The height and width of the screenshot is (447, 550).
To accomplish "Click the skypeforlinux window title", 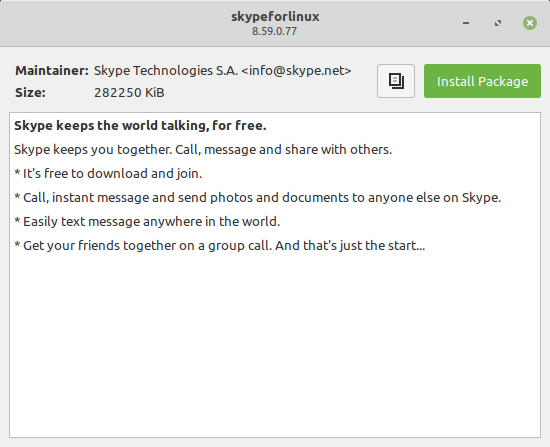I will tap(275, 16).
